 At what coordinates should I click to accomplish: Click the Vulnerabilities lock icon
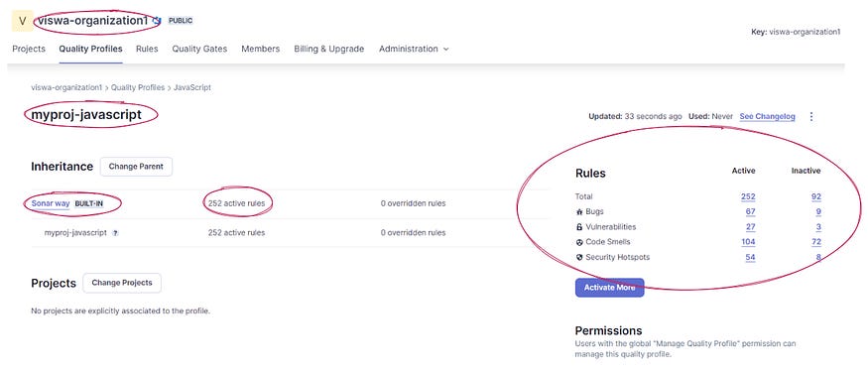click(x=579, y=227)
